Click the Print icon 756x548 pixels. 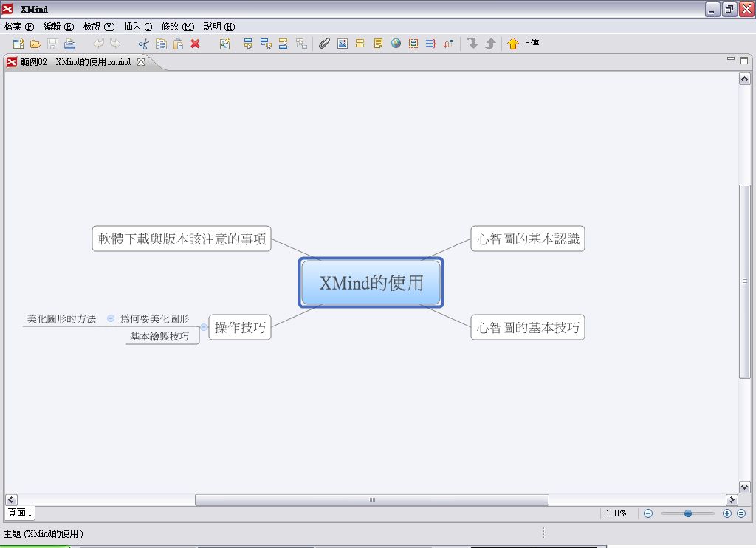70,44
